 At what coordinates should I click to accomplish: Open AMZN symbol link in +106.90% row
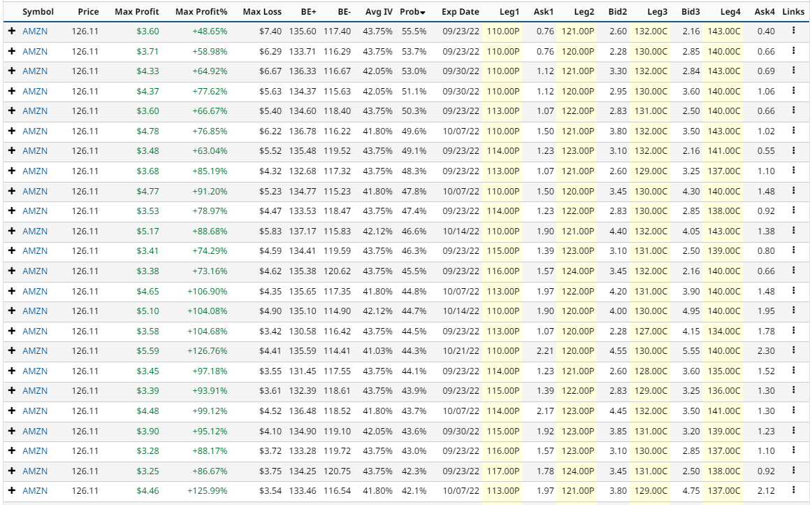pos(35,292)
